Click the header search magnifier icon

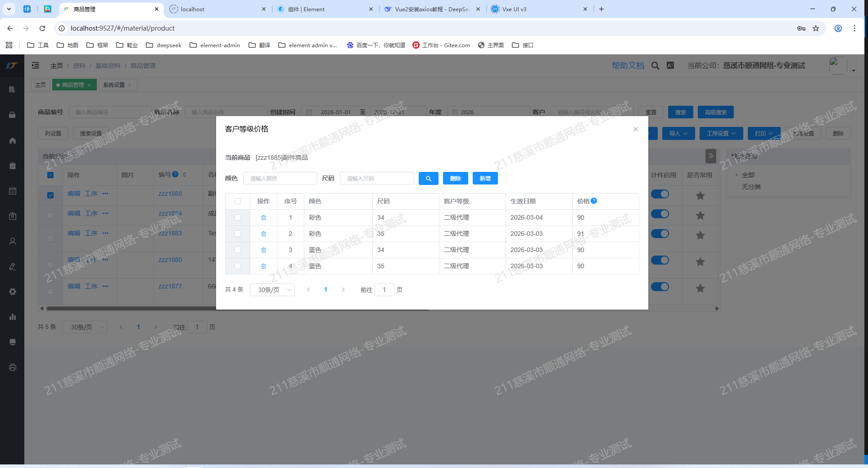655,66
